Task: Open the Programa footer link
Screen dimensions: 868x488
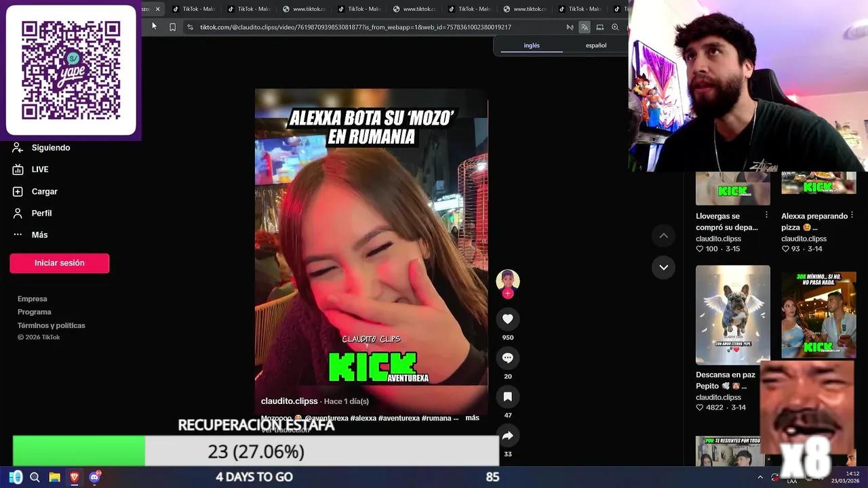Action: [x=35, y=312]
